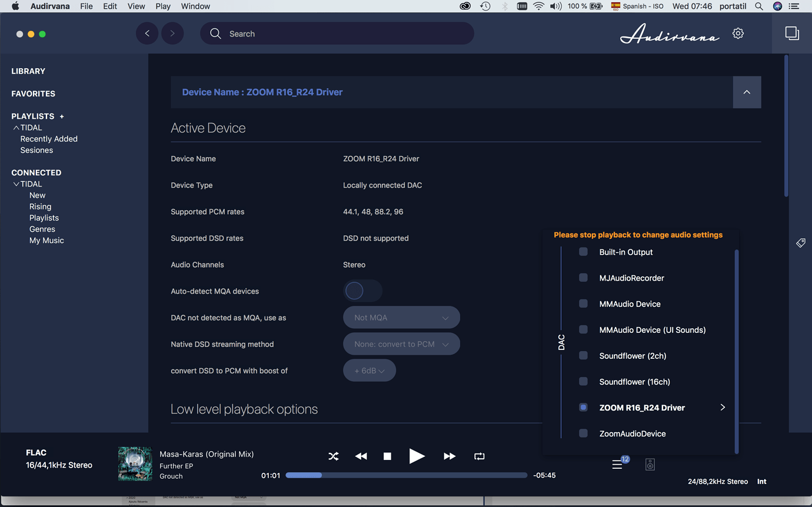The image size is (812, 507).
Task: Click the device list scrollbar
Action: click(x=736, y=351)
